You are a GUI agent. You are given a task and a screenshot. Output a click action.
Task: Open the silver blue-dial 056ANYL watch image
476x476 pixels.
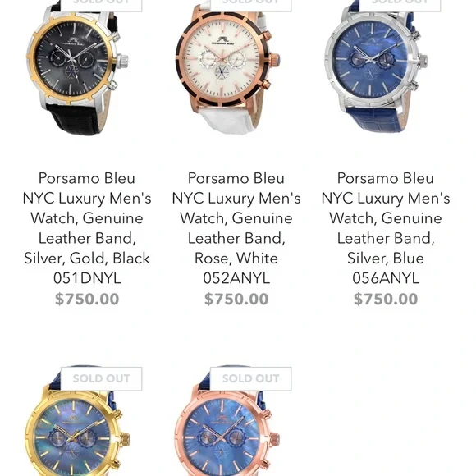(x=377, y=67)
